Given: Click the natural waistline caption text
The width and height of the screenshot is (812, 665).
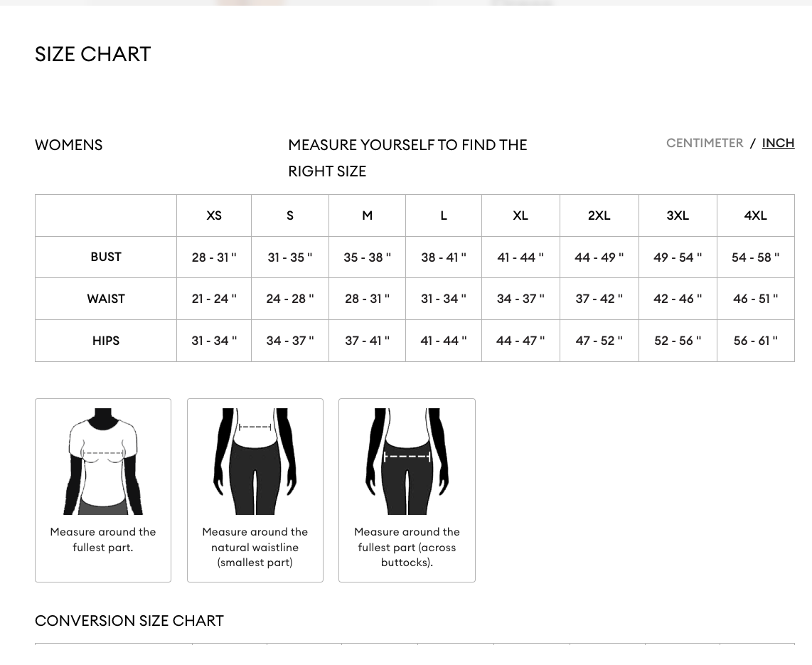Looking at the screenshot, I should (x=255, y=547).
